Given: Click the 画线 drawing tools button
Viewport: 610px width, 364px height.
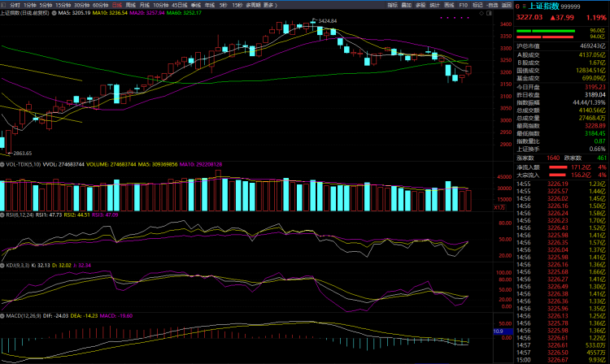Looking at the screenshot, I should click(x=449, y=4).
